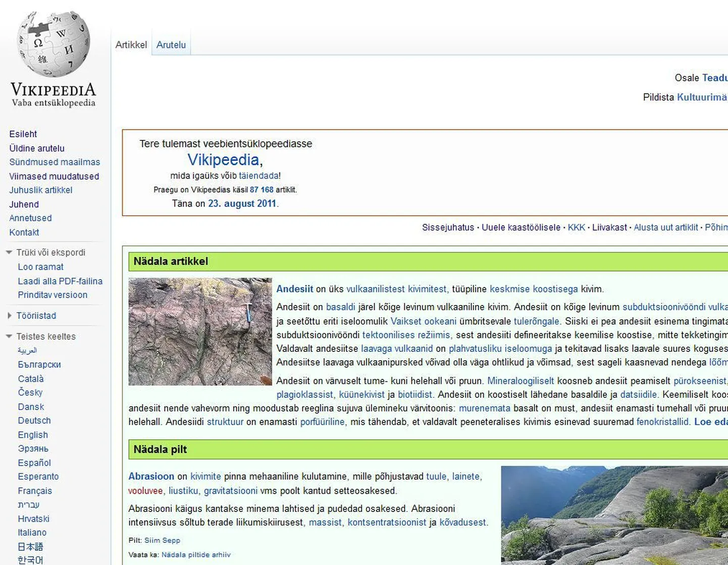Expand the Tööriistad section
The image size is (728, 565).
[9, 316]
